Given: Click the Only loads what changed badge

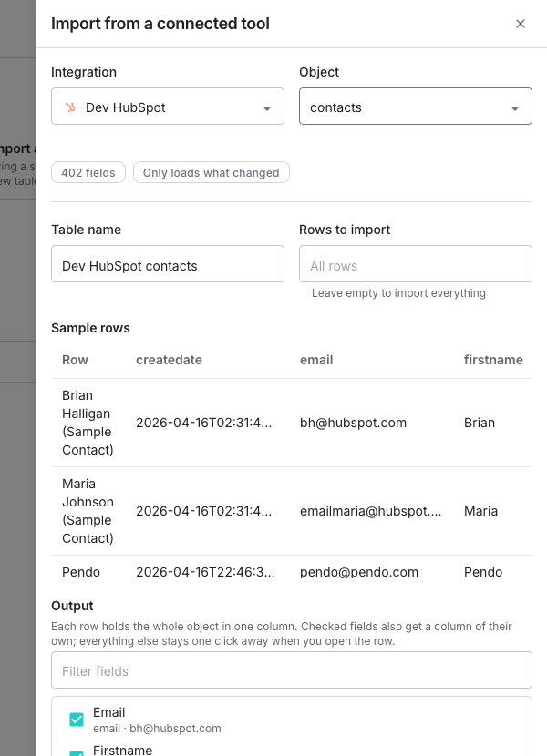Looking at the screenshot, I should (x=211, y=172).
